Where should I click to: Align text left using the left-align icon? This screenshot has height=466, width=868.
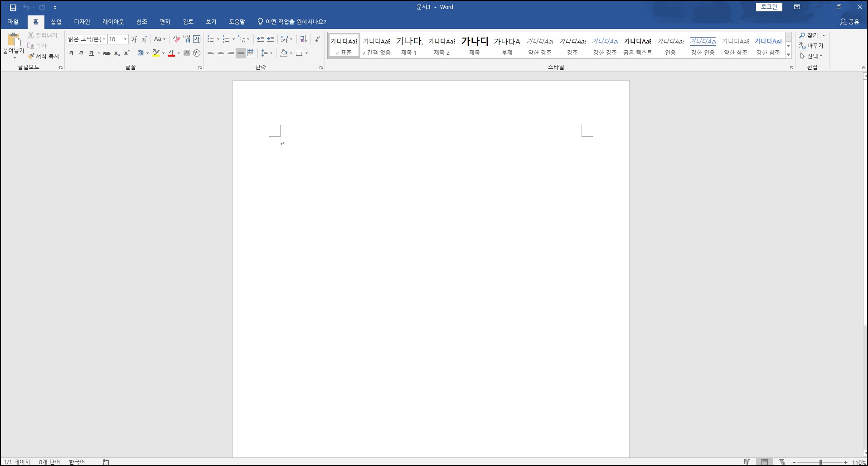coord(211,53)
